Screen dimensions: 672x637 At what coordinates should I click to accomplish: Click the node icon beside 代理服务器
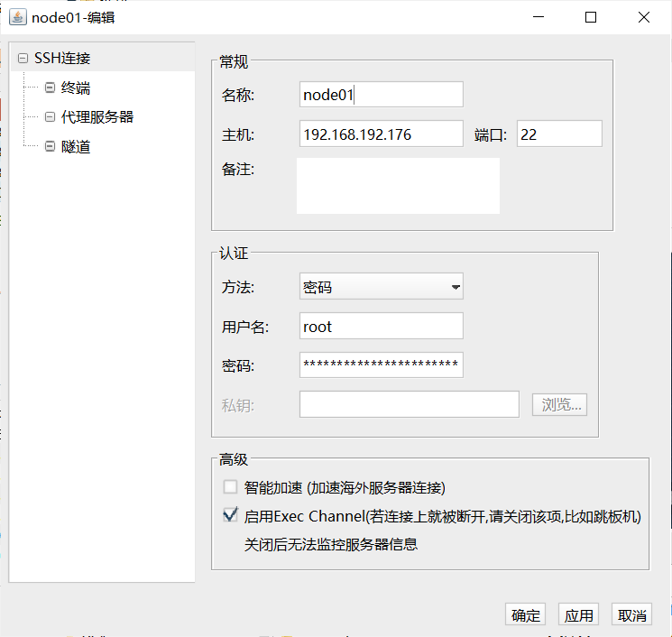(x=50, y=117)
